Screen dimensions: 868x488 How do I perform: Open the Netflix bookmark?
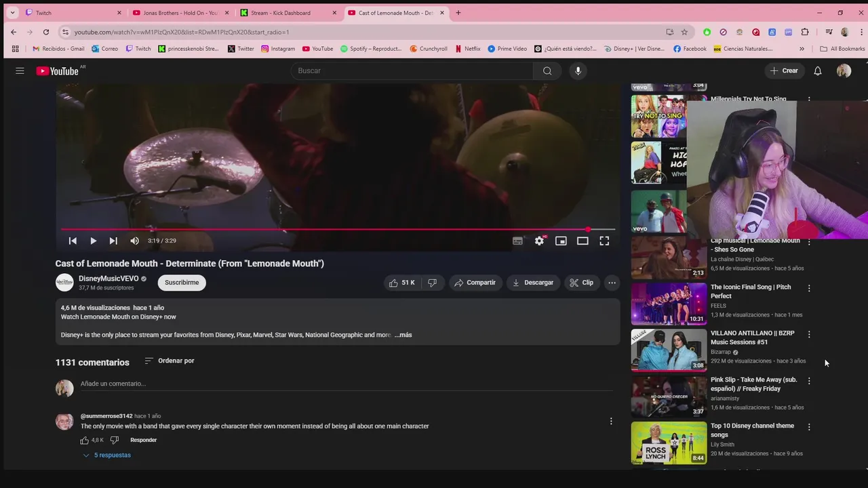pyautogui.click(x=467, y=49)
